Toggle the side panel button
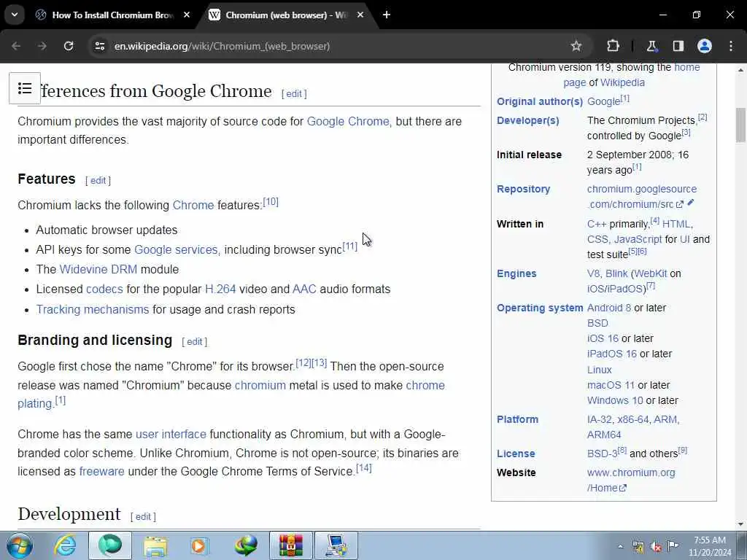This screenshot has width=747, height=560. click(678, 46)
